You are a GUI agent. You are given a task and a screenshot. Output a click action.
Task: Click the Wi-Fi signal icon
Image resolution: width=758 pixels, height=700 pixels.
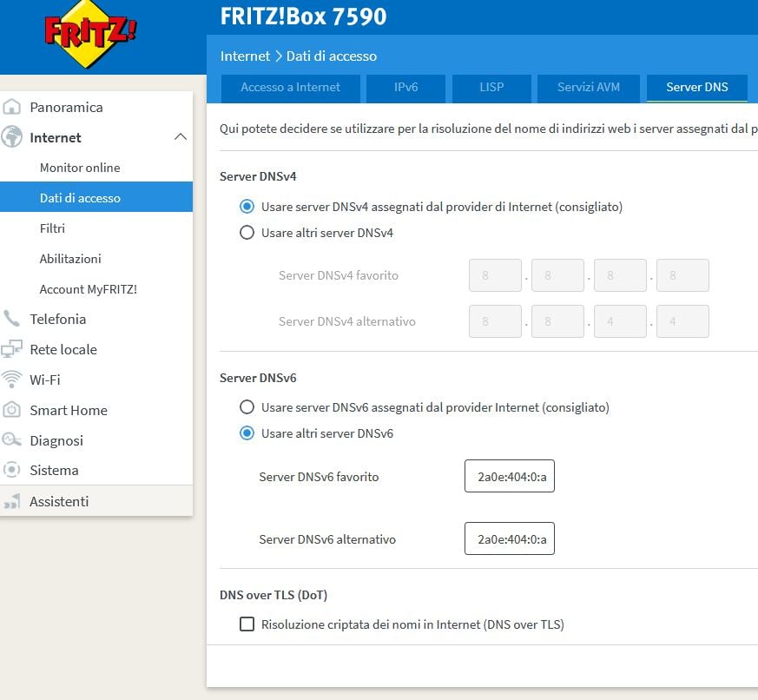tap(11, 380)
